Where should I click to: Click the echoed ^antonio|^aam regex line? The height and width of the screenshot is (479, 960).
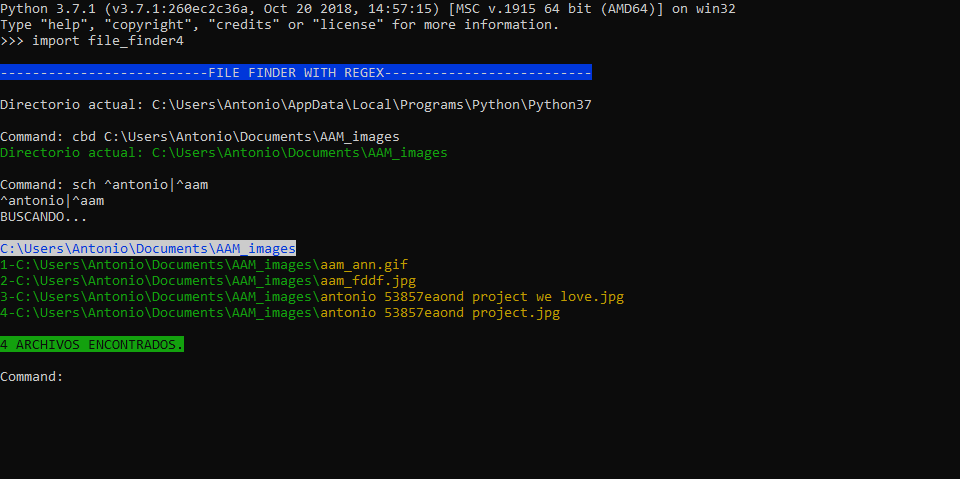pyautogui.click(x=52, y=201)
